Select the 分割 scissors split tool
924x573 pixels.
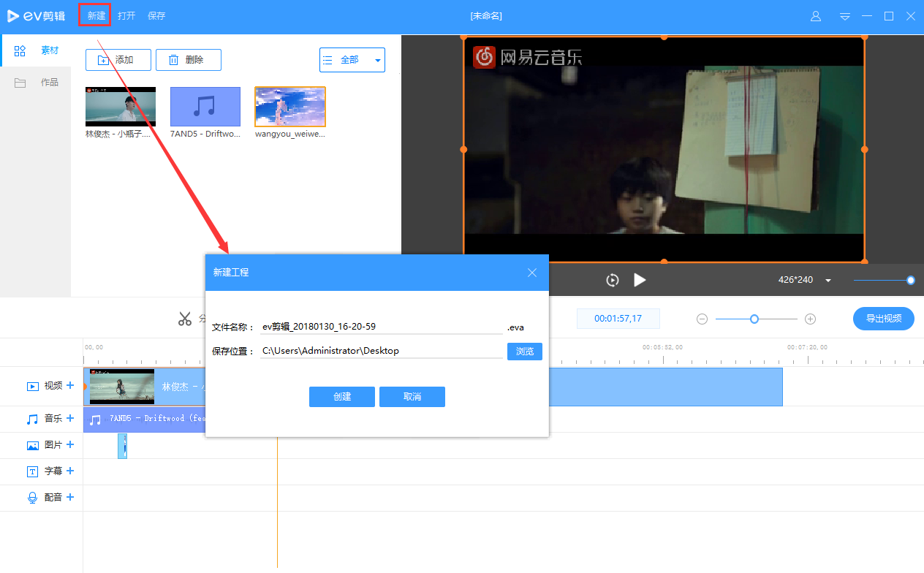pyautogui.click(x=185, y=318)
